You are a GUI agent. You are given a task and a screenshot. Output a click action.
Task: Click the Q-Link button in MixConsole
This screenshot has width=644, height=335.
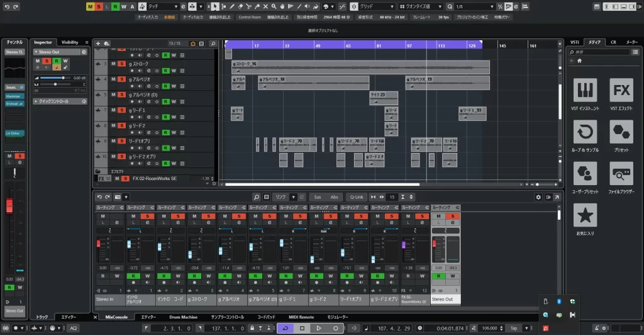tap(357, 197)
